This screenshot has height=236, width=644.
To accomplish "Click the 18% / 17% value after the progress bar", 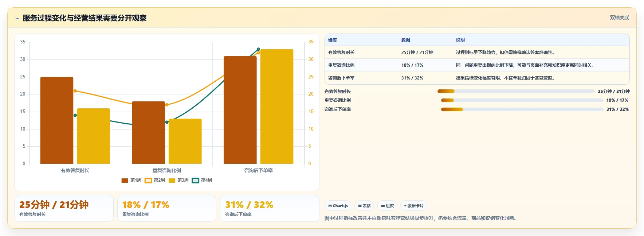I will point(617,100).
